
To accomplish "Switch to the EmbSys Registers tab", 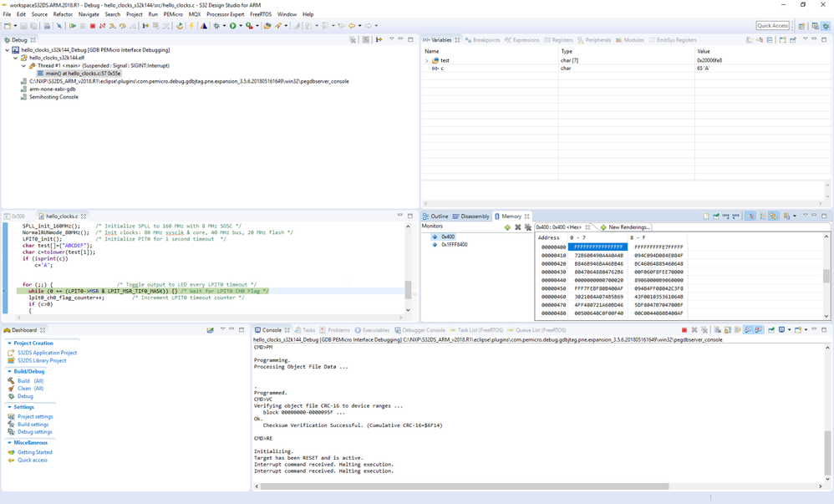I will pos(673,40).
